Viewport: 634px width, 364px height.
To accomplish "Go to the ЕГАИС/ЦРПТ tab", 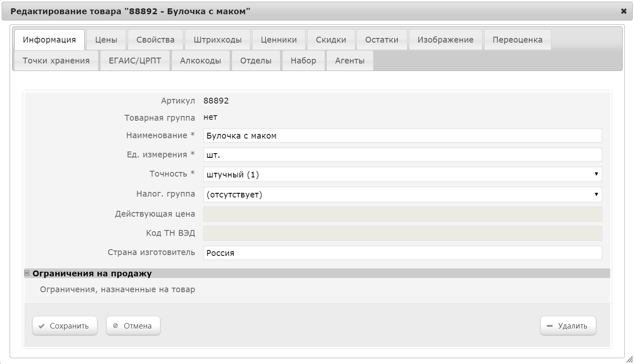I will point(135,61).
